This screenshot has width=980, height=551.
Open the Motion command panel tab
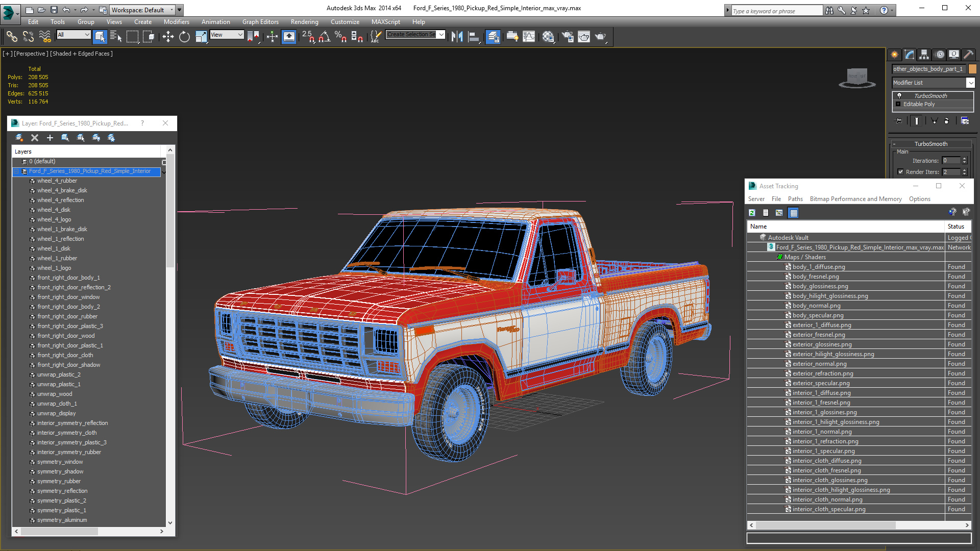(940, 55)
